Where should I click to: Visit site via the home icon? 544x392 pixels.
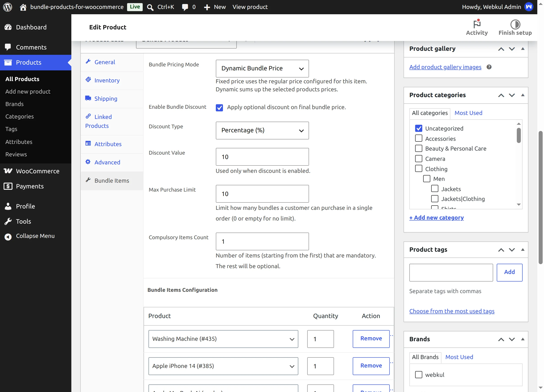click(x=23, y=7)
